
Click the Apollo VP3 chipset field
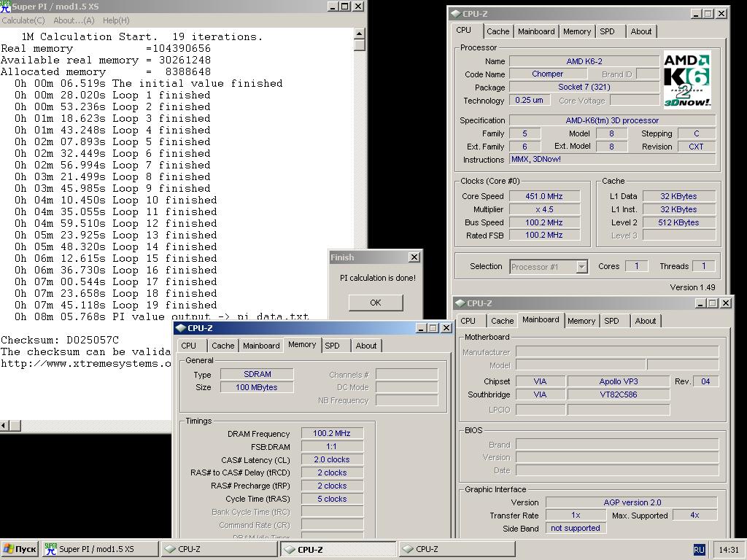(x=619, y=381)
